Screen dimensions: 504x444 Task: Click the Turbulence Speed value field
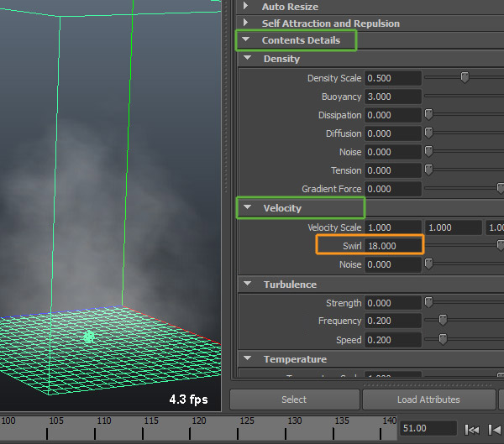click(393, 340)
